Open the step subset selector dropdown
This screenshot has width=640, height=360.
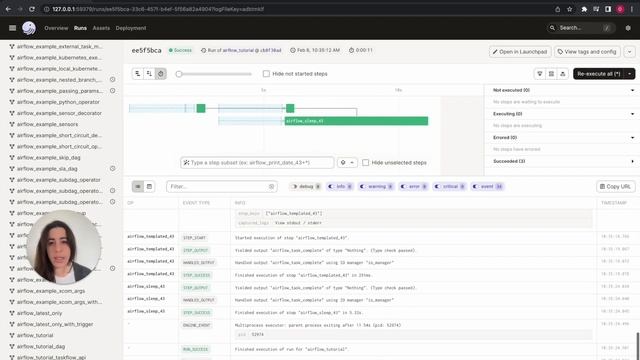tap(347, 162)
